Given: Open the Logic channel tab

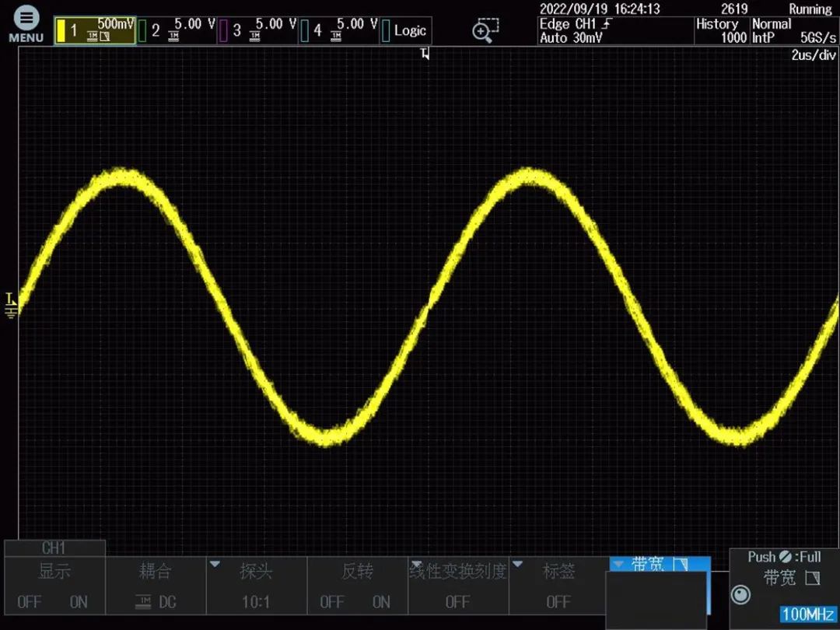Looking at the screenshot, I should click(x=407, y=31).
